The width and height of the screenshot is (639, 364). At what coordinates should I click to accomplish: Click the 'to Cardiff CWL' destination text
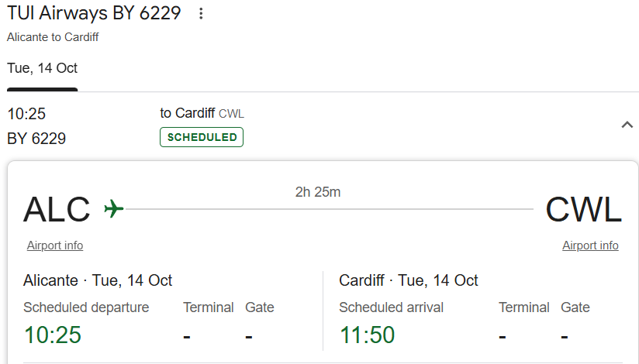click(202, 114)
